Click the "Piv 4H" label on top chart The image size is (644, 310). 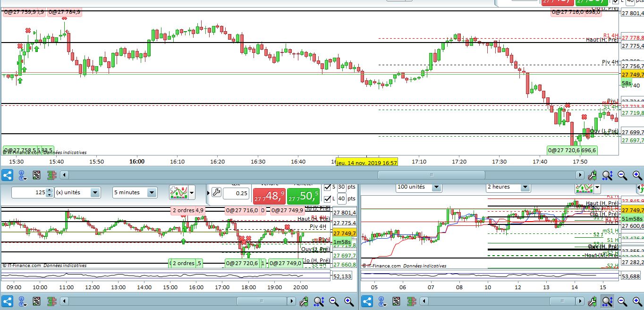(610, 62)
